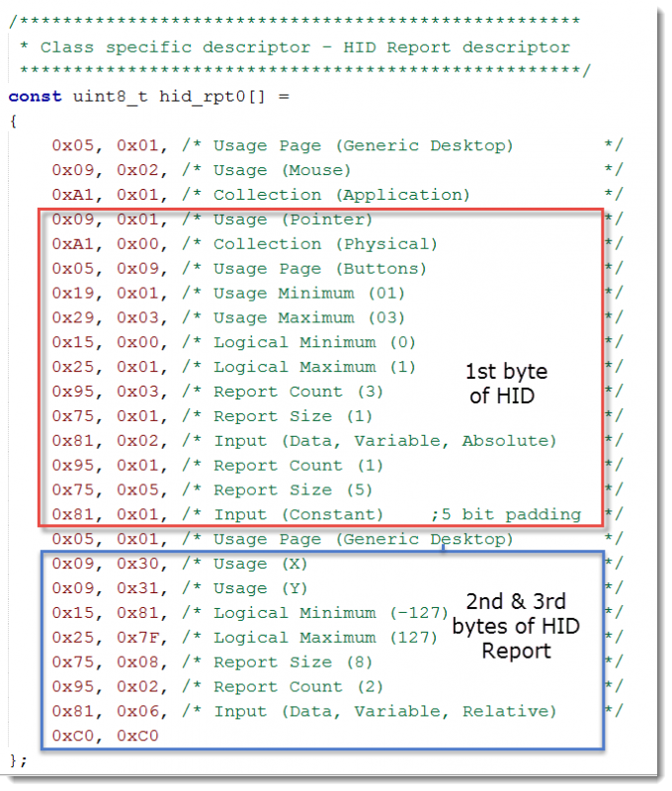This screenshot has height=791, width=672.
Task: Click the 'Usage (Pointer)' comment text
Action: (x=293, y=220)
